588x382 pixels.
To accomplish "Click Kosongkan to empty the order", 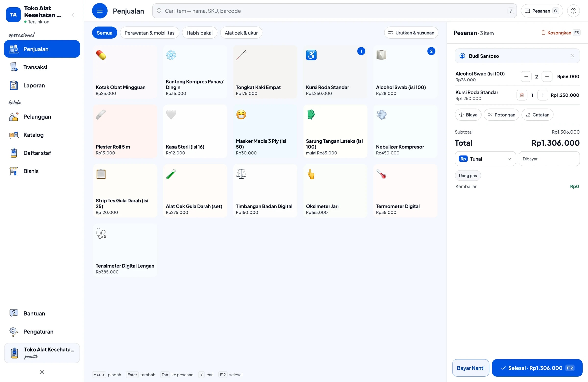I will coord(561,33).
